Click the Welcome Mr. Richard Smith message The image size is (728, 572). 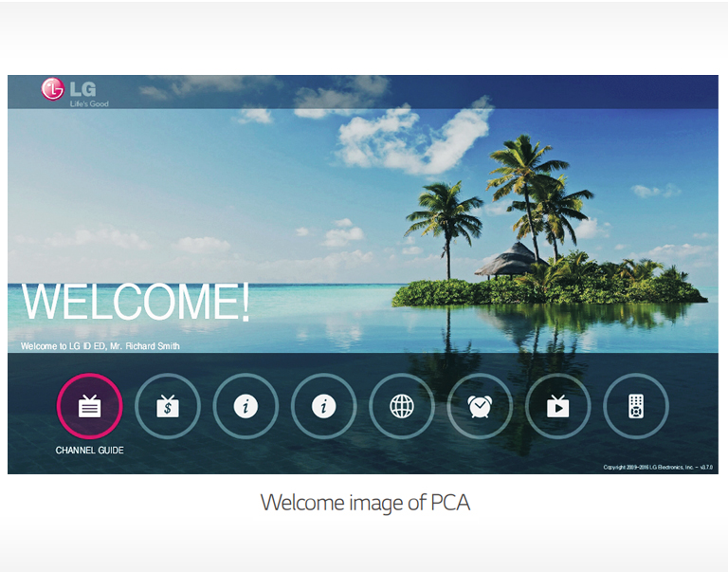[x=100, y=346]
